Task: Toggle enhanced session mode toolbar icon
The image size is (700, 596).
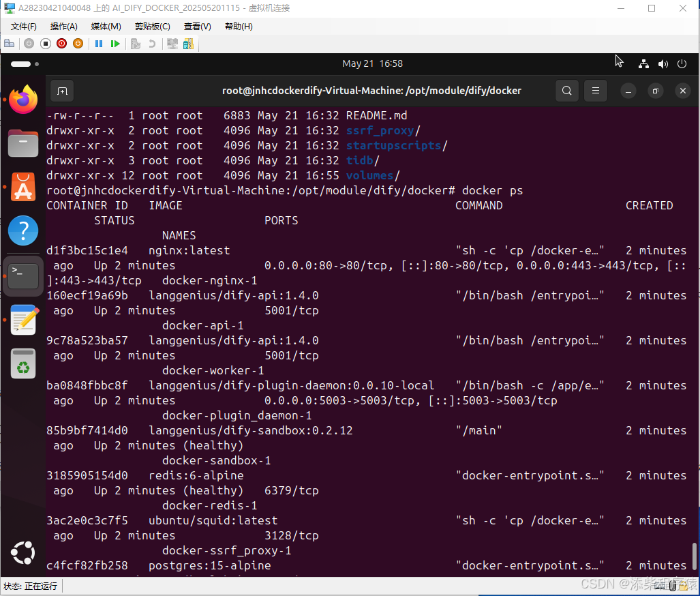Action: 172,44
